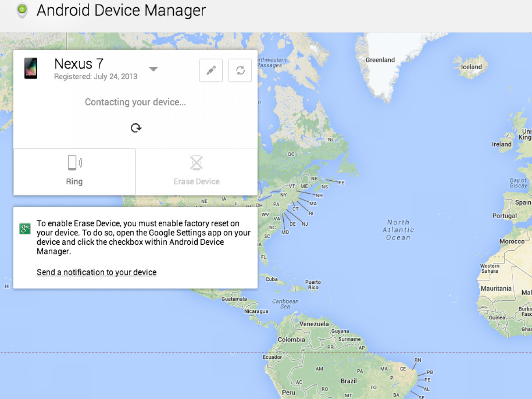This screenshot has width=532, height=399.
Task: Click the pencil rename device icon
Action: 211,70
